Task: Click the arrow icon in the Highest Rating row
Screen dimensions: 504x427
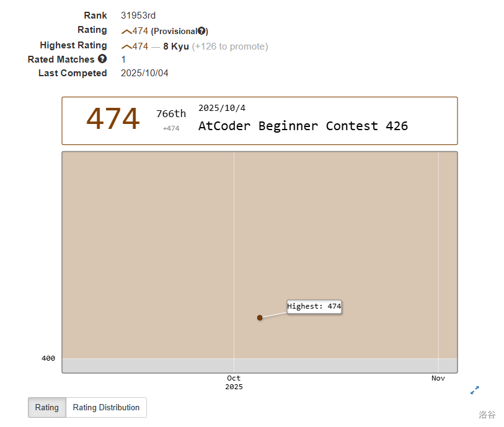Action: (126, 46)
